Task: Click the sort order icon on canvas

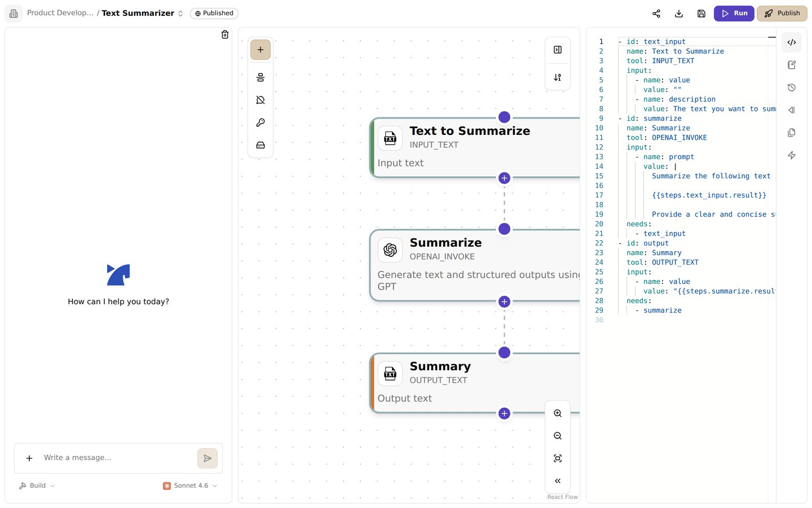Action: (x=558, y=77)
